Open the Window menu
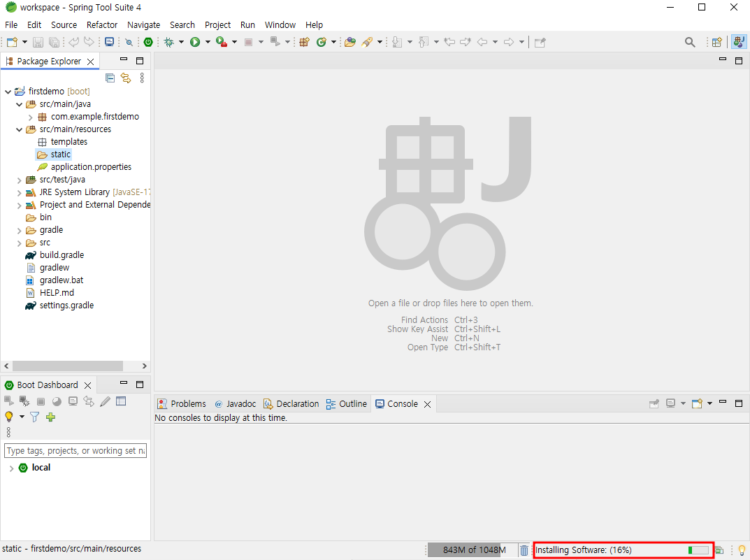Image resolution: width=750 pixels, height=560 pixels. click(280, 25)
